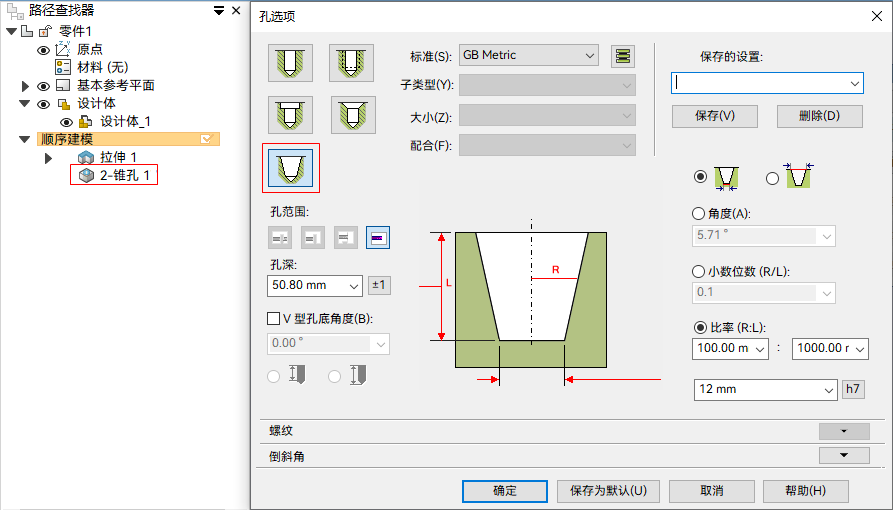The height and width of the screenshot is (510, 893).
Task: Open the 保存的设置 dropdown
Action: pos(855,84)
